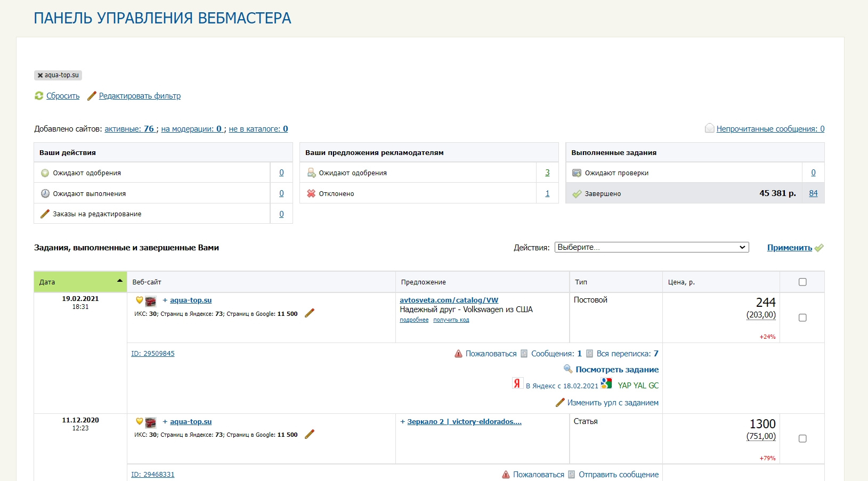Click the green Reset filter icon
868x481 pixels.
pos(39,96)
